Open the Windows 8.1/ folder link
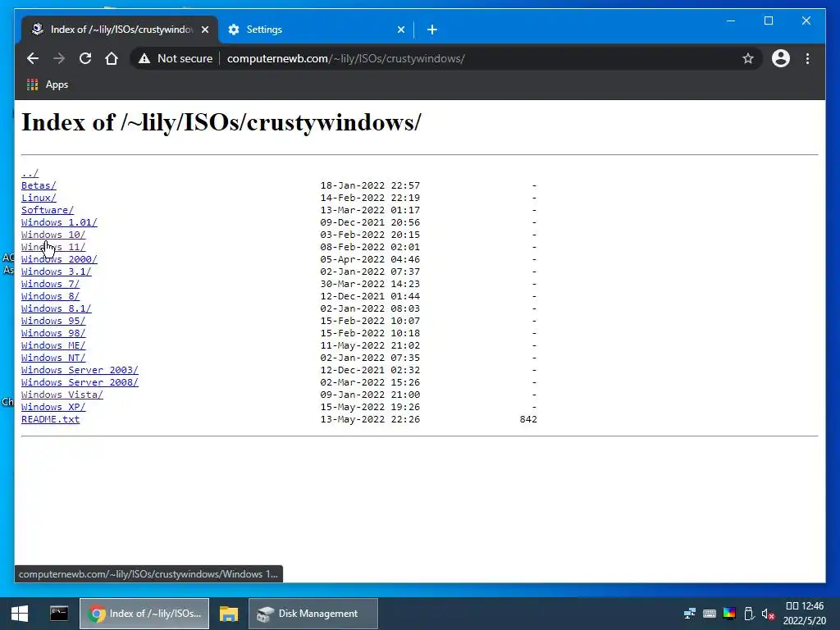This screenshot has height=630, width=840. point(57,308)
